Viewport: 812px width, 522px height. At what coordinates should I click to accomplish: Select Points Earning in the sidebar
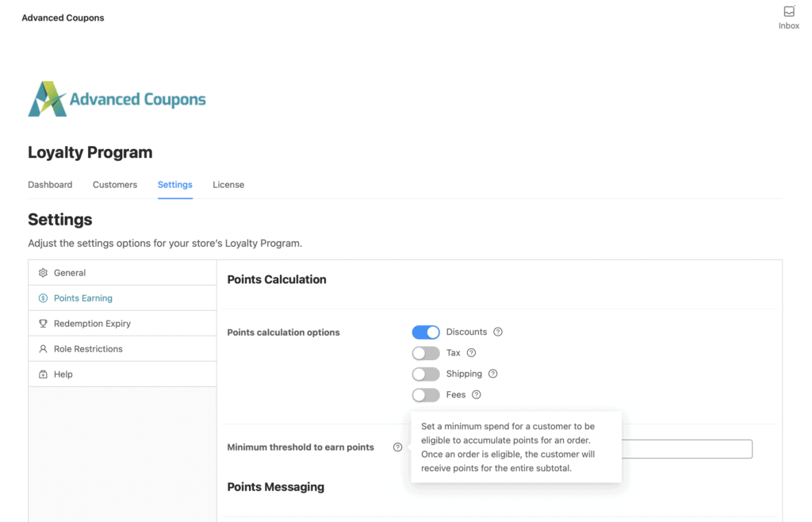[83, 298]
